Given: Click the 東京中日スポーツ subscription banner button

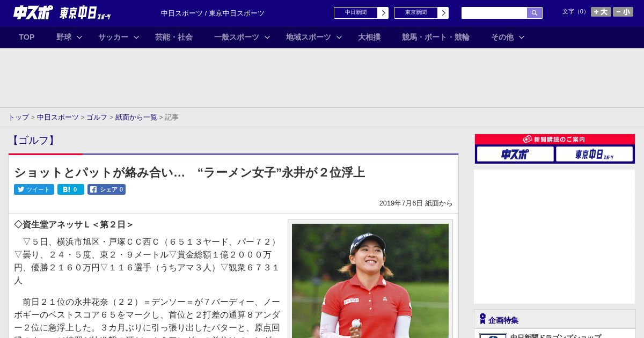Looking at the screenshot, I should point(594,154).
